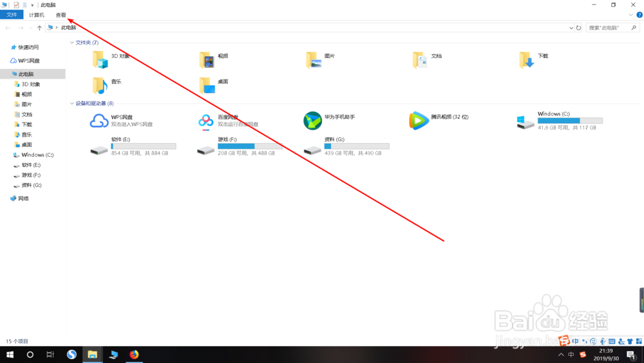Collapse the 设备和驱动器 (8) group

tap(72, 104)
